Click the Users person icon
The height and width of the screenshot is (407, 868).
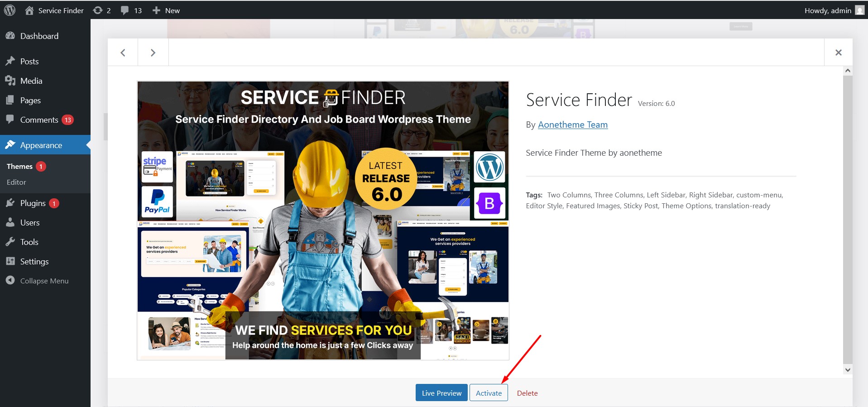(x=10, y=222)
